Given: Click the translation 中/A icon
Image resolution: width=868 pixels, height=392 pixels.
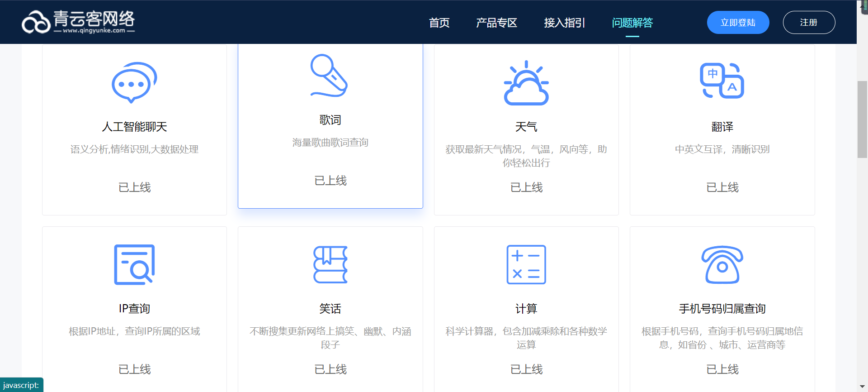Looking at the screenshot, I should tap(722, 81).
